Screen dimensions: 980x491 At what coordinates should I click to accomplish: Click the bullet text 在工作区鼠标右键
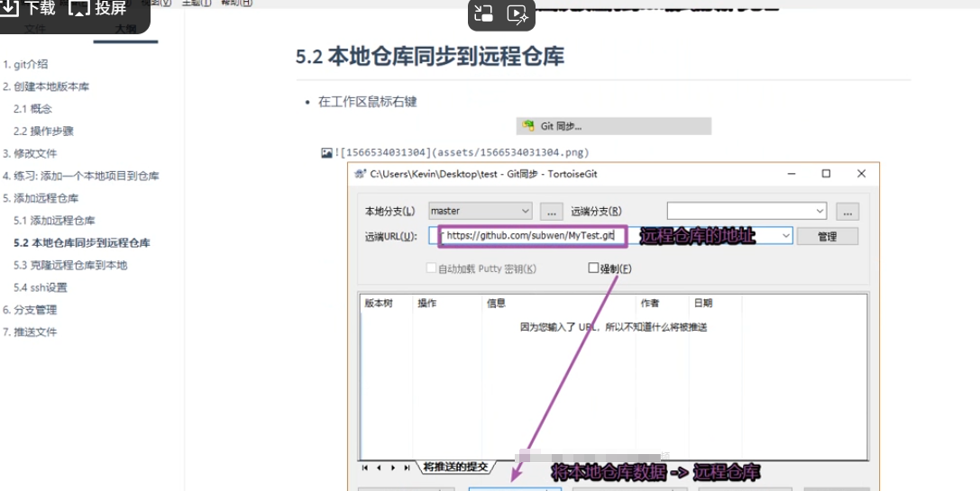[368, 103]
